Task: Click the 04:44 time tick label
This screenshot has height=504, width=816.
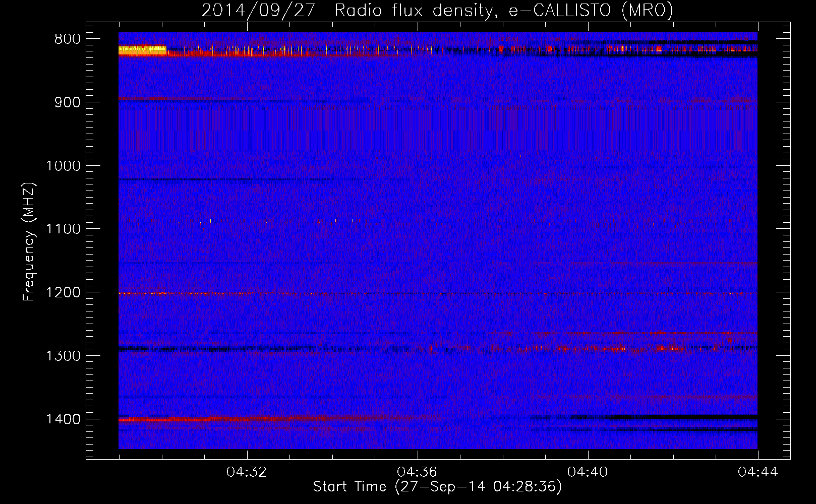Action: coord(758,472)
